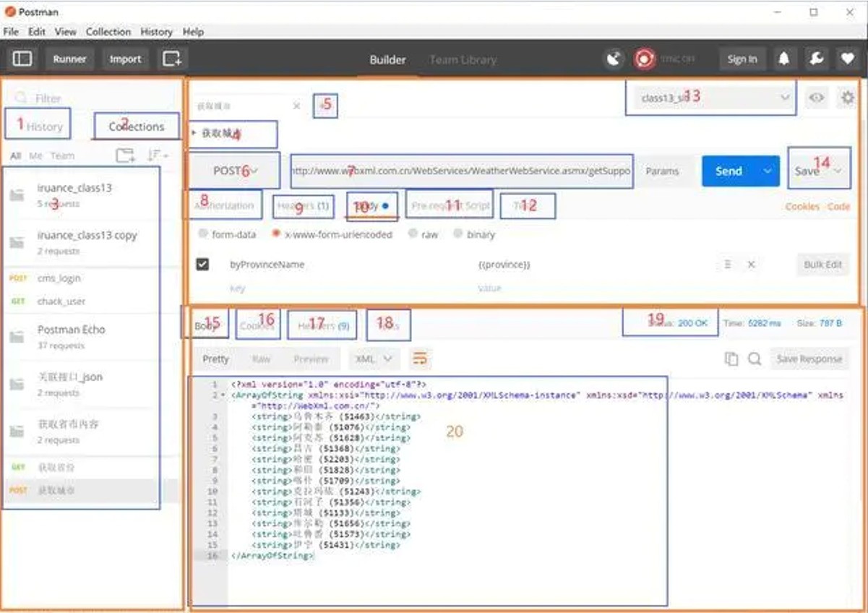Toggle the sidebar panel icon
Viewport: 868px width, 613px height.
point(22,59)
